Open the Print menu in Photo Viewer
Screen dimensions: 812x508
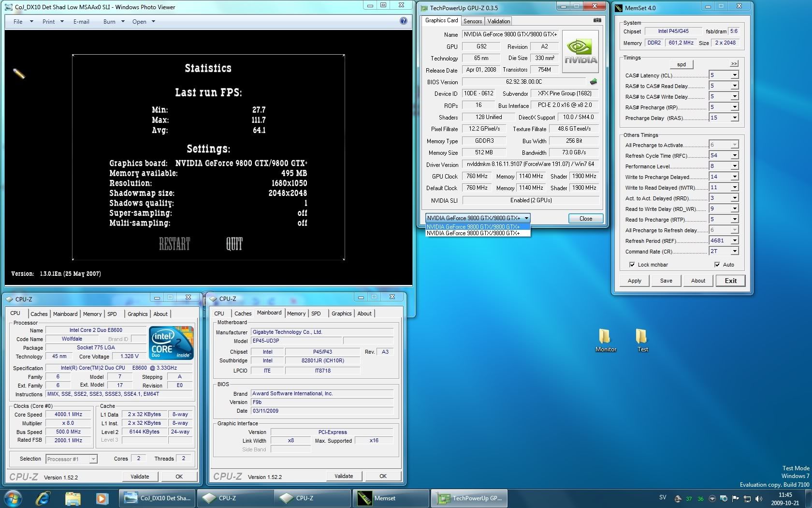tap(53, 21)
